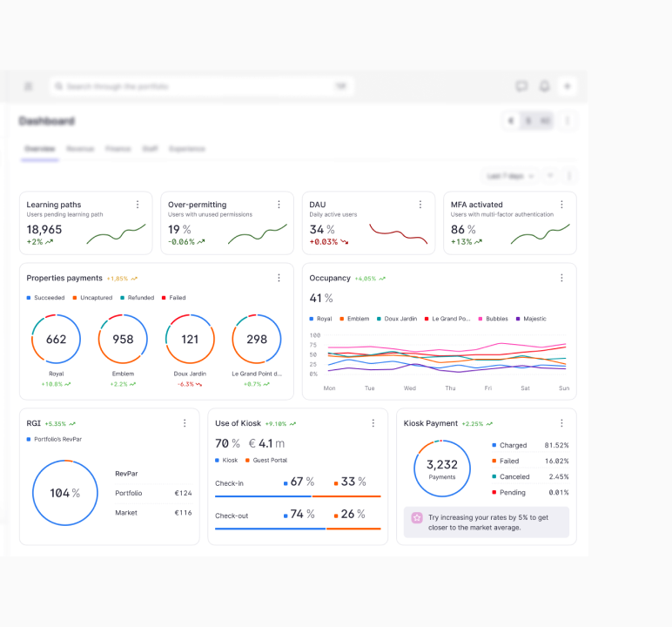This screenshot has width=672, height=627.
Task: Toggle the Majestic series in Occupancy legend
Action: coord(531,319)
